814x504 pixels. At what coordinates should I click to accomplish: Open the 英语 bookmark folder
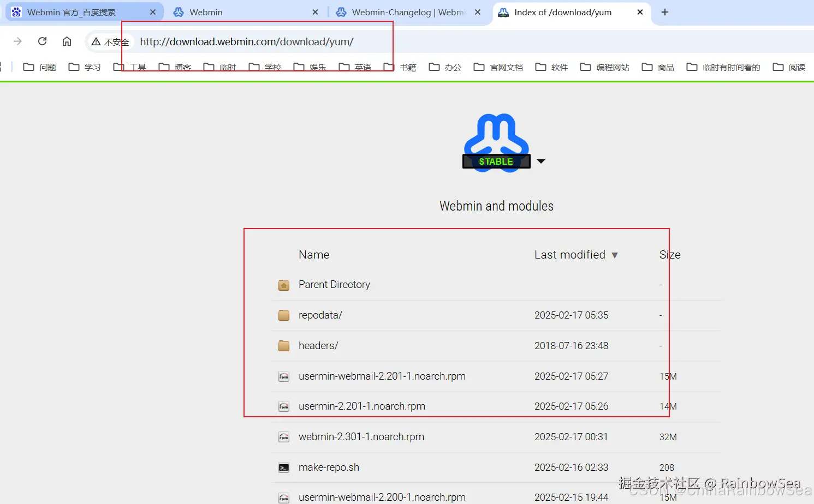(x=355, y=67)
